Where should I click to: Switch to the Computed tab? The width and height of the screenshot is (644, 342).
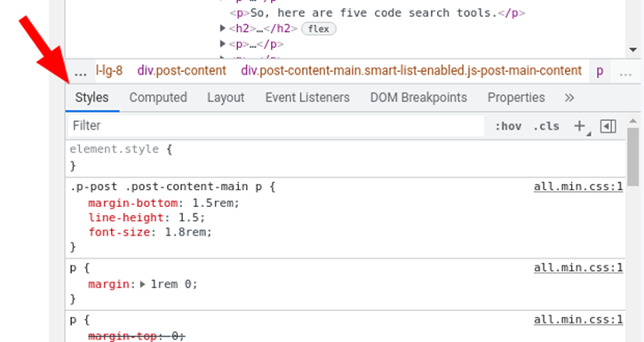coord(158,98)
